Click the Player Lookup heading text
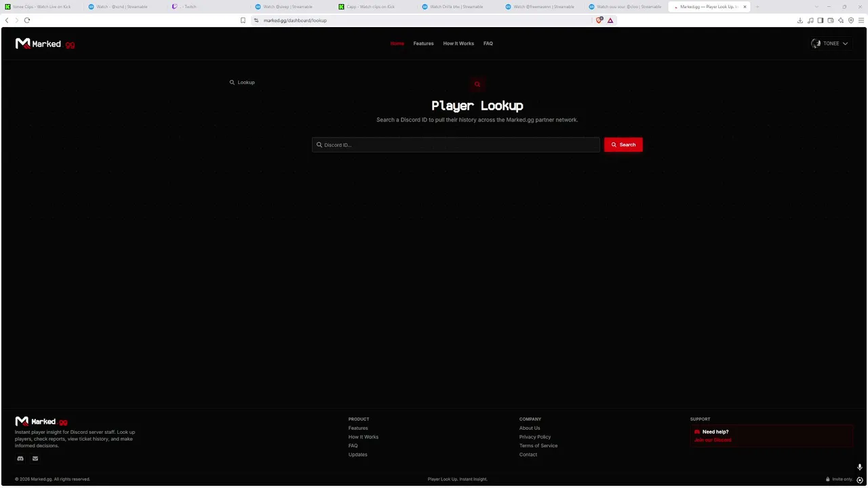The image size is (868, 488). pos(477,106)
